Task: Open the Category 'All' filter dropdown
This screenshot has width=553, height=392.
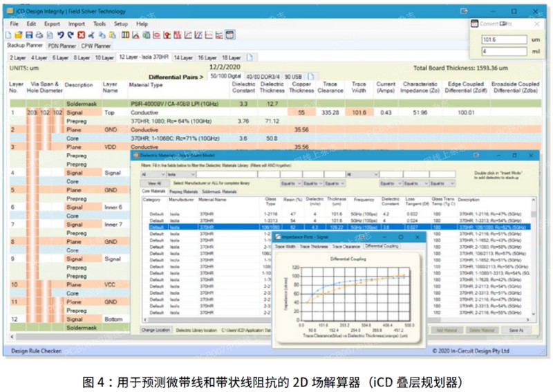Action: [x=153, y=174]
